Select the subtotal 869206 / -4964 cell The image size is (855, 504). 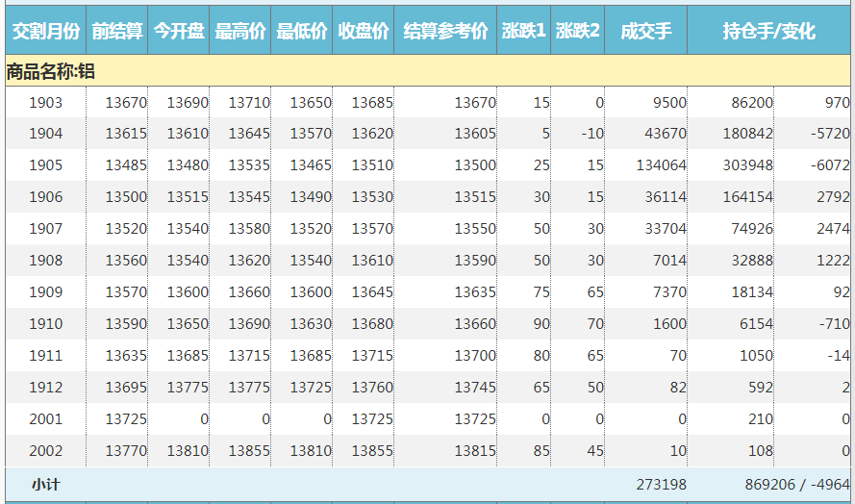click(x=796, y=485)
